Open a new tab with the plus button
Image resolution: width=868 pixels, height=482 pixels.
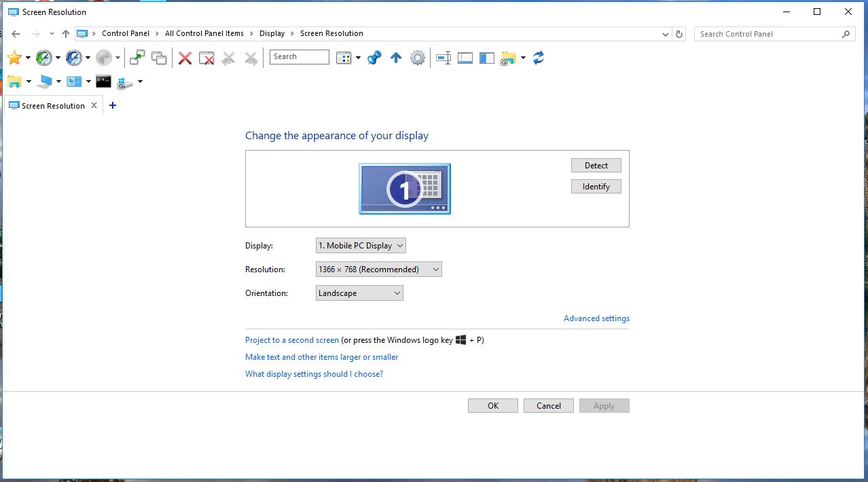(112, 105)
